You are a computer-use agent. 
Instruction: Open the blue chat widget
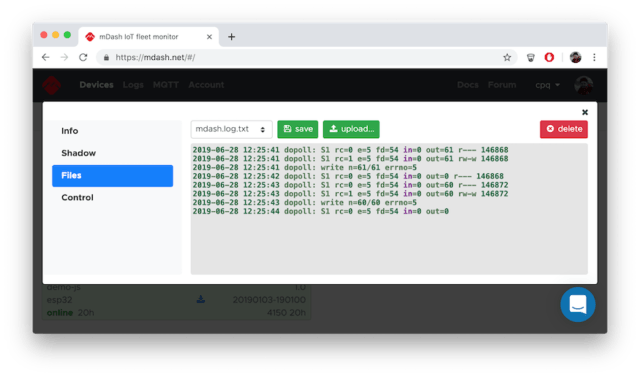578,304
